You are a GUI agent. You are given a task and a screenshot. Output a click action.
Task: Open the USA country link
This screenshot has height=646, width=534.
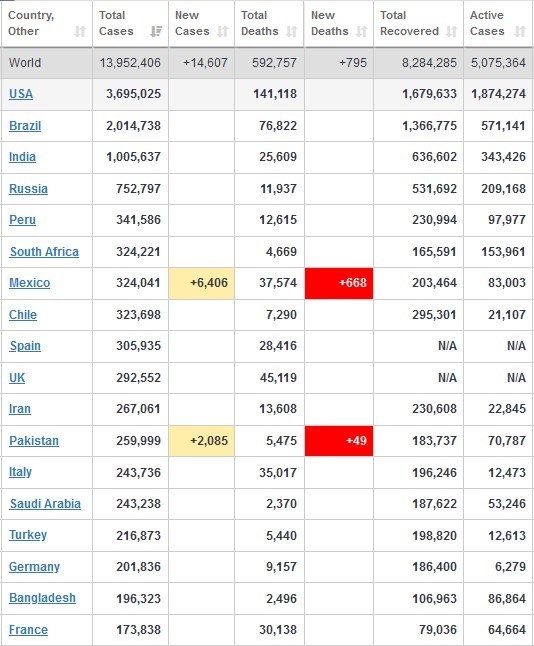coord(21,94)
